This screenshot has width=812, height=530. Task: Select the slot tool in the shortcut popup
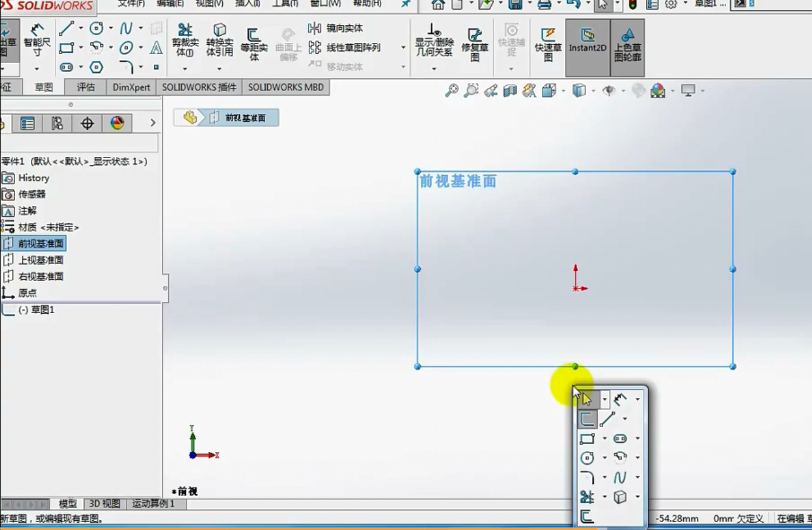pos(620,439)
